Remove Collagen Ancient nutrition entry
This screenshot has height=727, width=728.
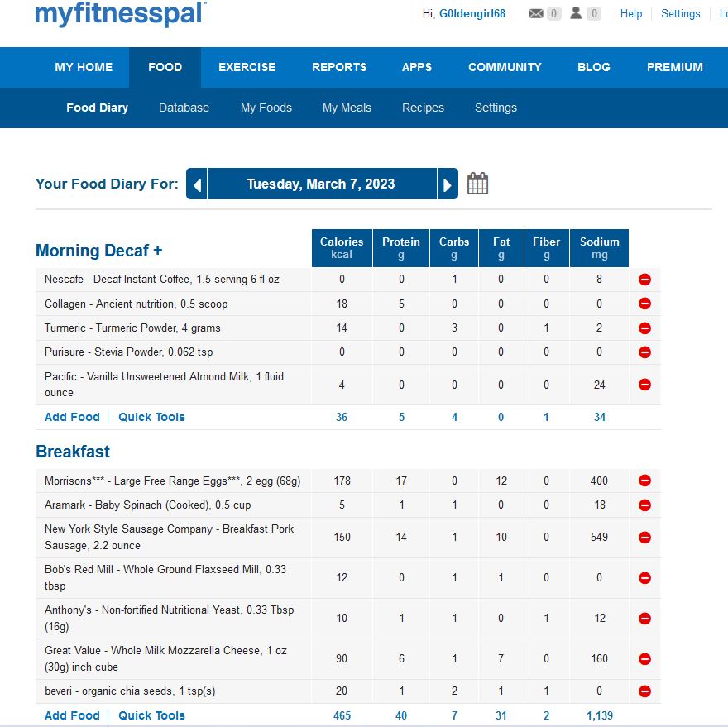pyautogui.click(x=644, y=304)
